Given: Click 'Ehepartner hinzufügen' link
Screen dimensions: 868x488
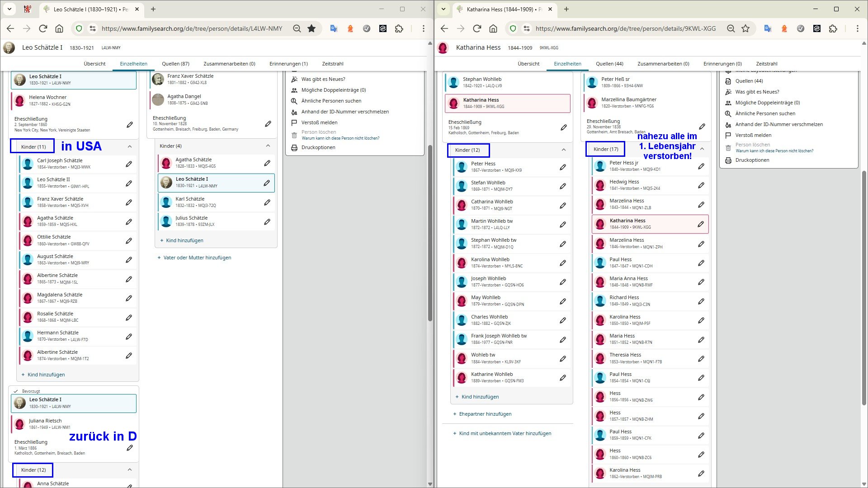Looking at the screenshot, I should point(485,414).
